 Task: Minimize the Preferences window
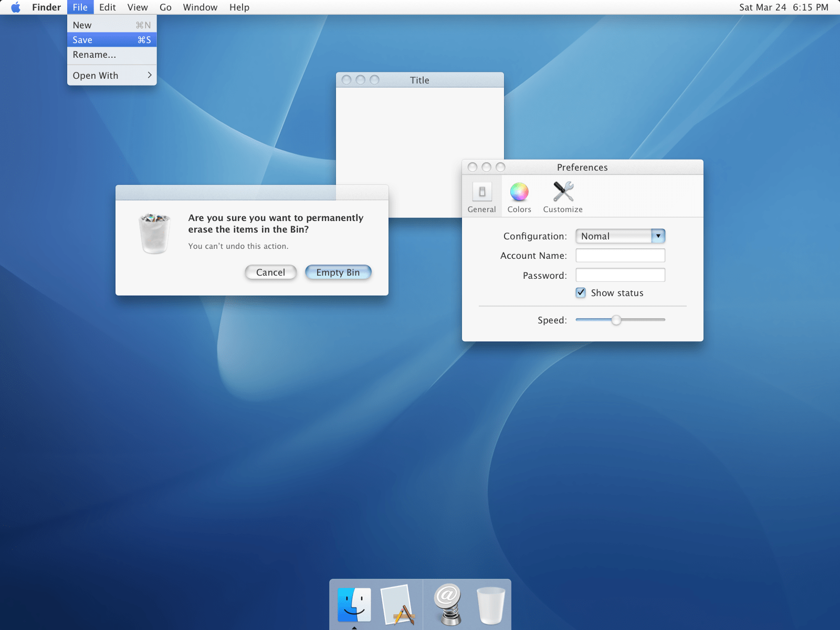[x=486, y=167]
